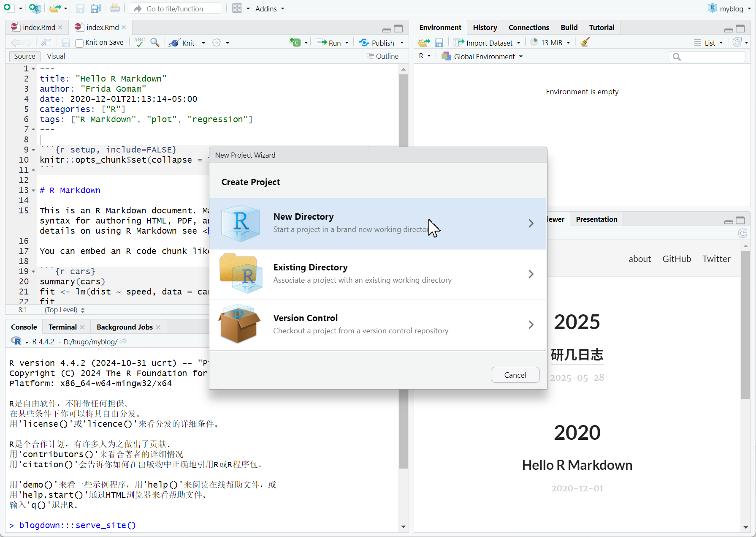The height and width of the screenshot is (537, 756).
Task: Click the broom clear environment icon
Action: 585,42
